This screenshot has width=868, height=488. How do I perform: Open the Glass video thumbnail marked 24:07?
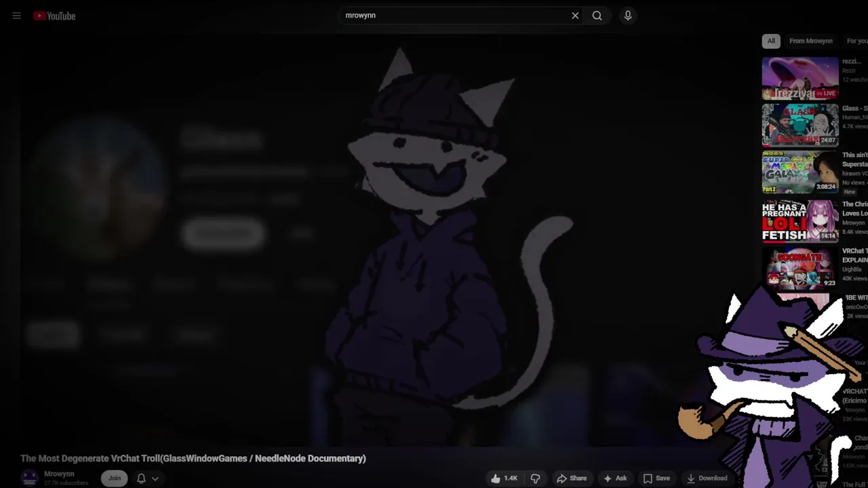(x=800, y=125)
